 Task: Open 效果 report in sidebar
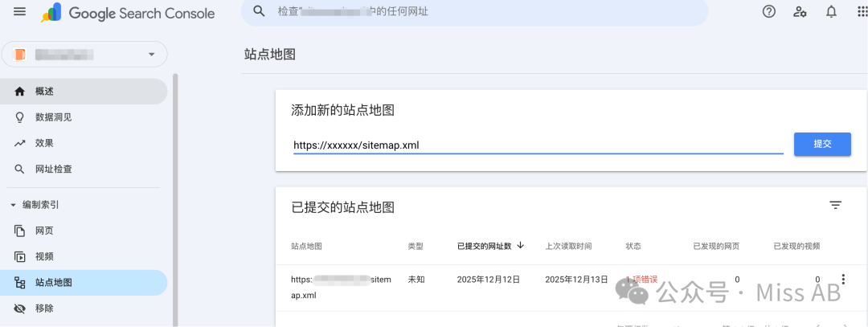coord(44,143)
